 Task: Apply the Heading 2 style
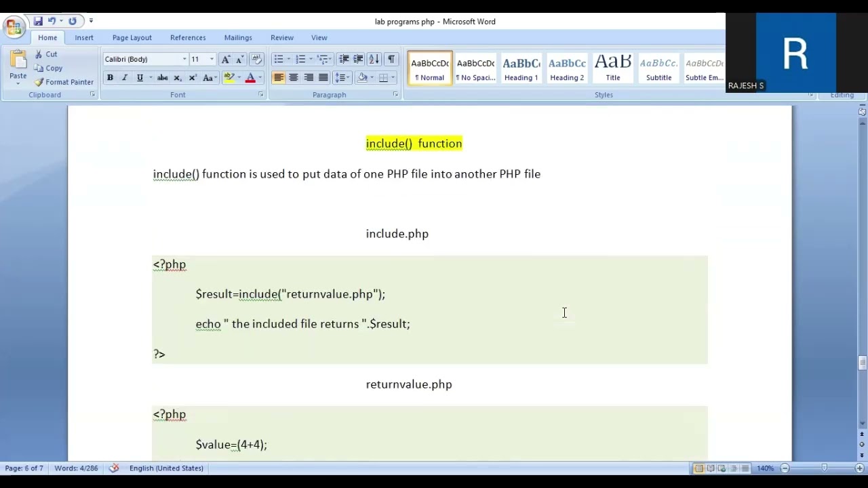pos(567,68)
